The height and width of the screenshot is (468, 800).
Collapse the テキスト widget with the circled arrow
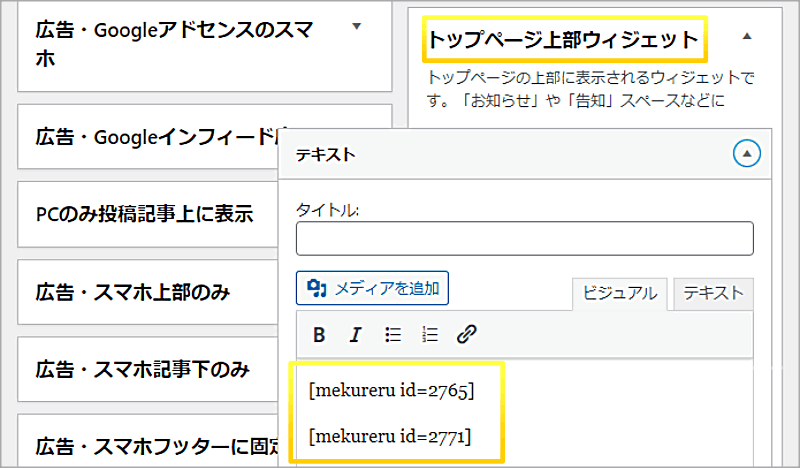pyautogui.click(x=747, y=154)
